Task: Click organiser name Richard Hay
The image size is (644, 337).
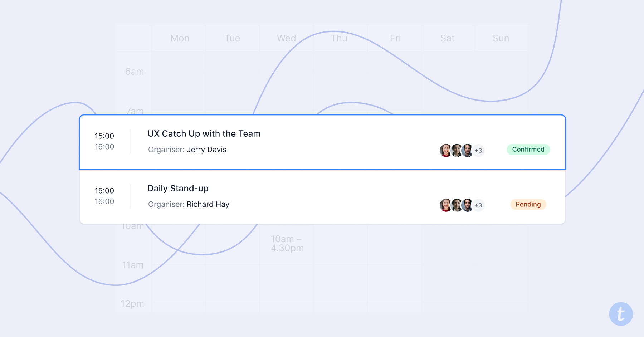Action: pyautogui.click(x=208, y=204)
